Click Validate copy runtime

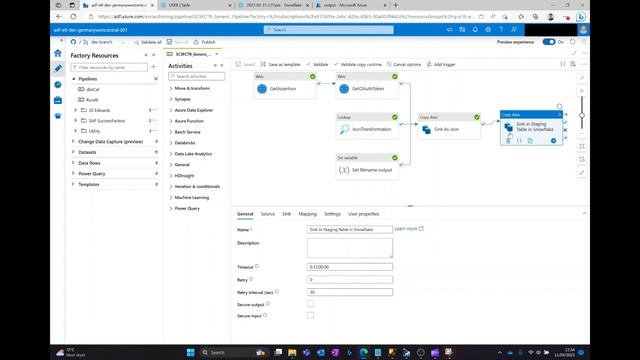click(x=358, y=64)
